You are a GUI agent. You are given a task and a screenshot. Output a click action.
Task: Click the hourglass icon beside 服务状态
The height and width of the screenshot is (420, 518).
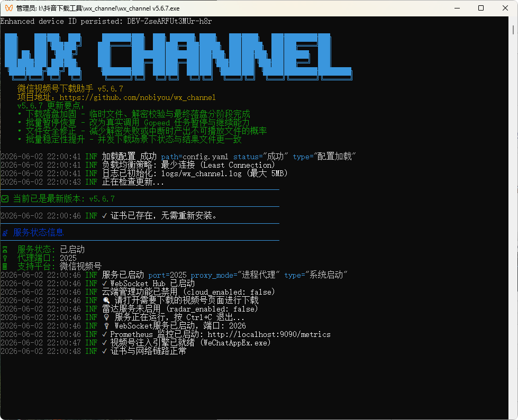pos(5,250)
